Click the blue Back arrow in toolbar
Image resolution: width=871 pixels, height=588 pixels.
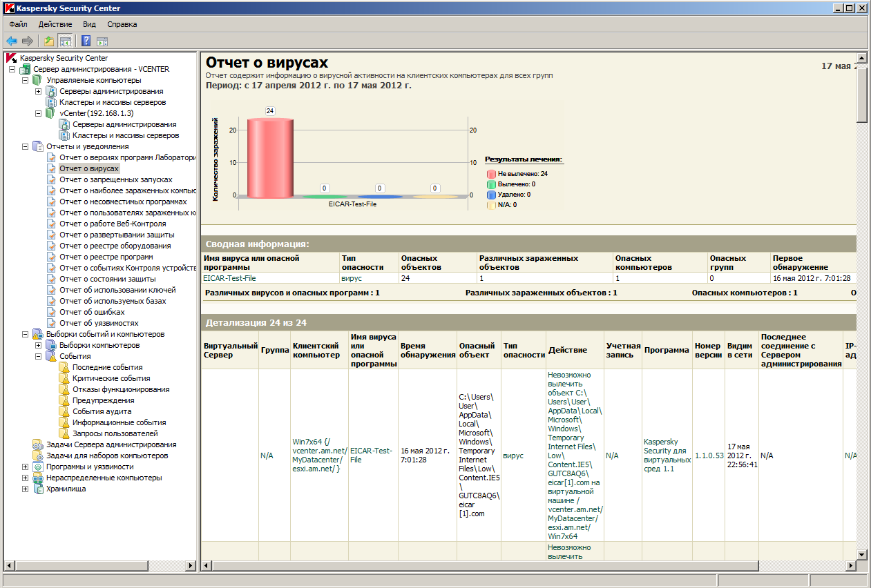click(x=12, y=41)
